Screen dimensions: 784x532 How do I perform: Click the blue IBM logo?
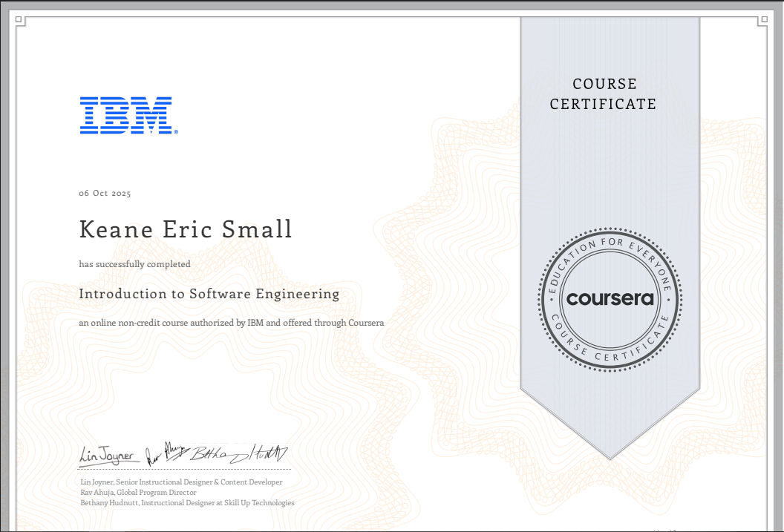tap(126, 115)
